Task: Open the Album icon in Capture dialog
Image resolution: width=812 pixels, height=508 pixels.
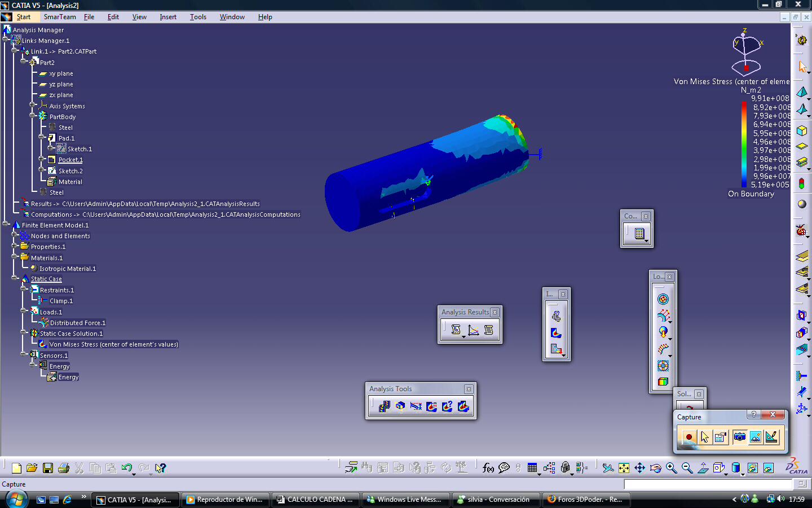Action: [756, 437]
